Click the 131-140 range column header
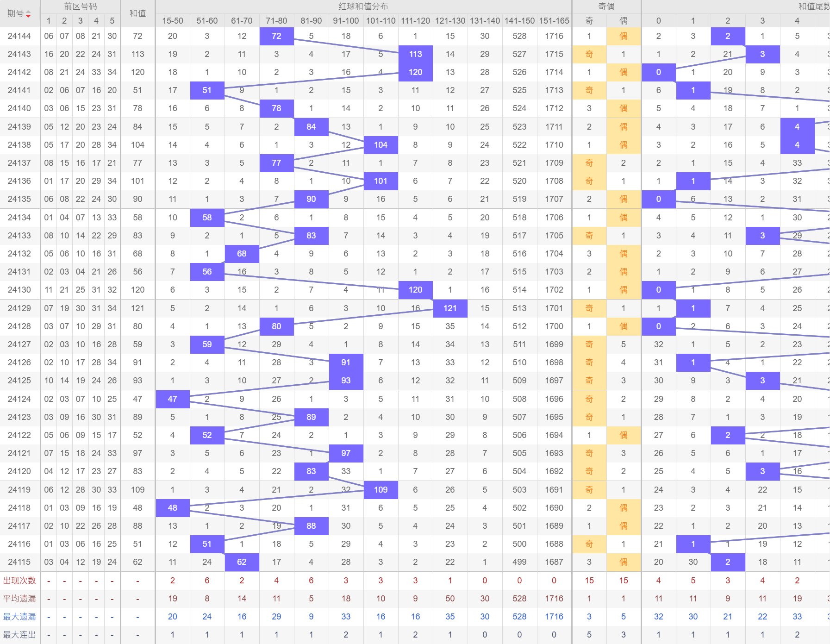Image resolution: width=830 pixels, height=644 pixels. [x=485, y=21]
